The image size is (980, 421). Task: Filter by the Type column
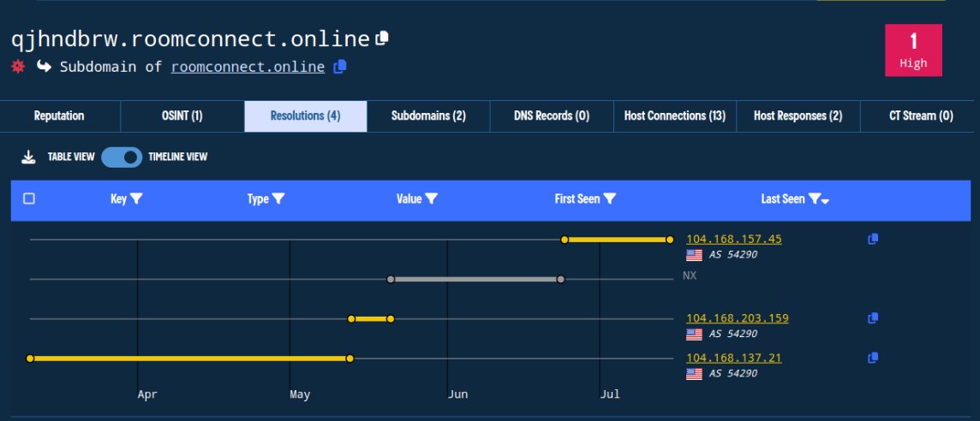278,199
